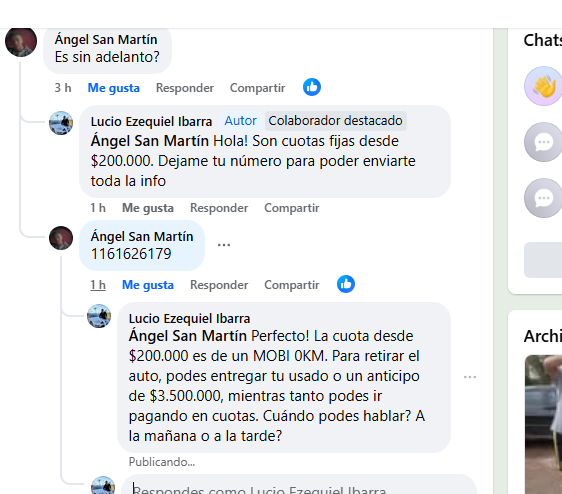Open the 'Autor' badge link

tap(240, 121)
